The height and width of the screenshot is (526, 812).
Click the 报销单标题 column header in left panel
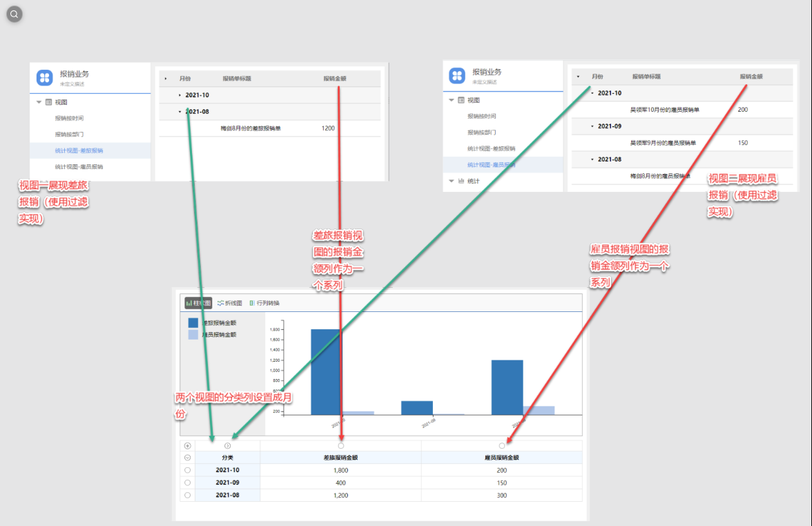pyautogui.click(x=237, y=79)
